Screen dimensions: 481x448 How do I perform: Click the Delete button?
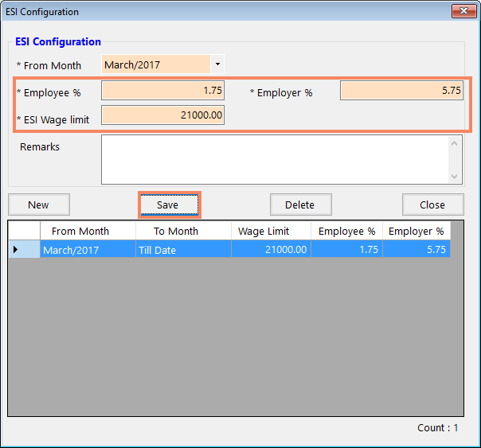click(301, 205)
